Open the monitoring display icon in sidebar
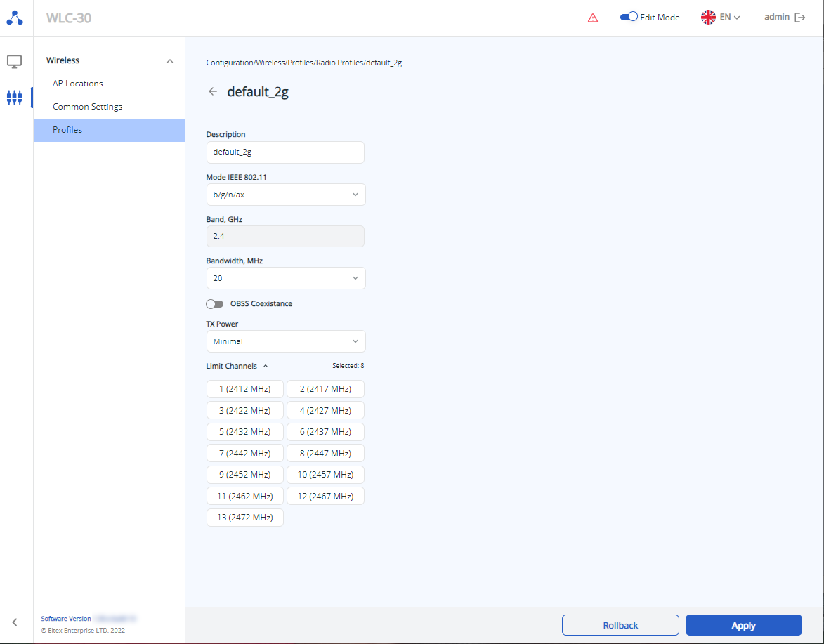This screenshot has height=644, width=824. (14, 62)
